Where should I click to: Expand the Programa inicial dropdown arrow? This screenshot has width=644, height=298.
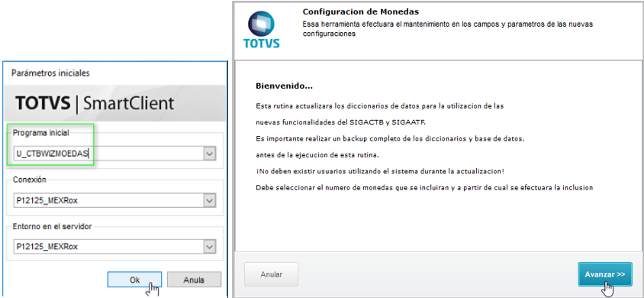pos(210,154)
